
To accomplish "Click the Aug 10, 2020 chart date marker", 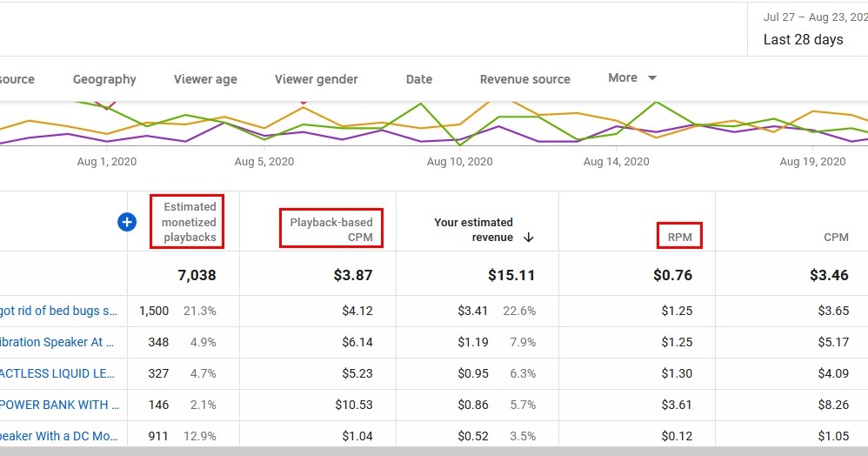I will pyautogui.click(x=459, y=162).
